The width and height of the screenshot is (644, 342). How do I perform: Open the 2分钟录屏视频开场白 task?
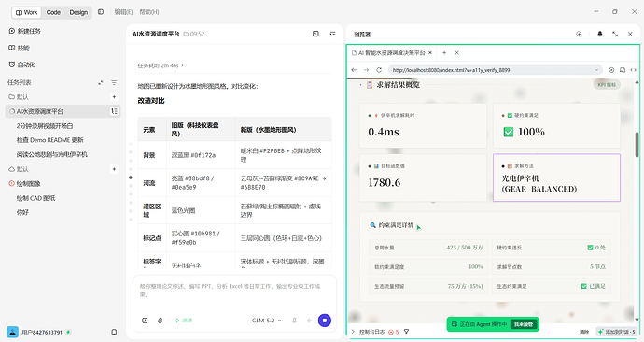(x=45, y=126)
